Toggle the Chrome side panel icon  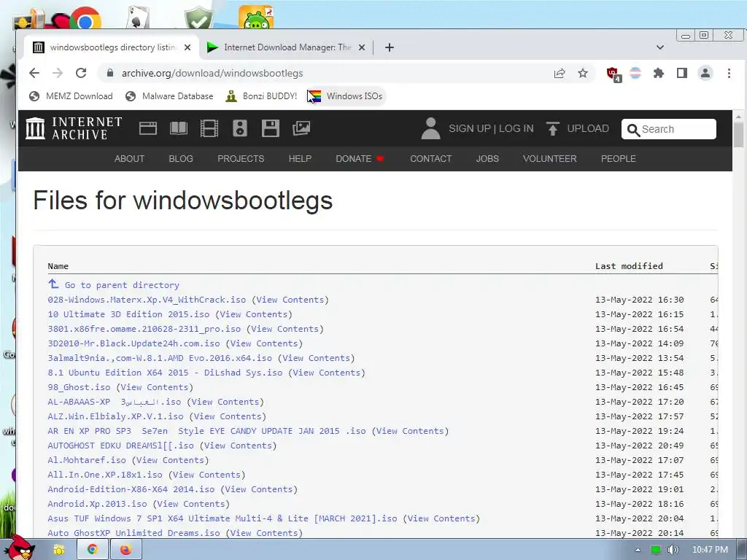(682, 74)
